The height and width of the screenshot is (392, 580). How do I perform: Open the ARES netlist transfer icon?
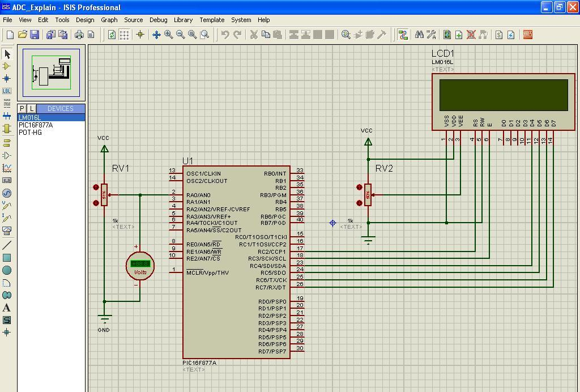[528, 35]
